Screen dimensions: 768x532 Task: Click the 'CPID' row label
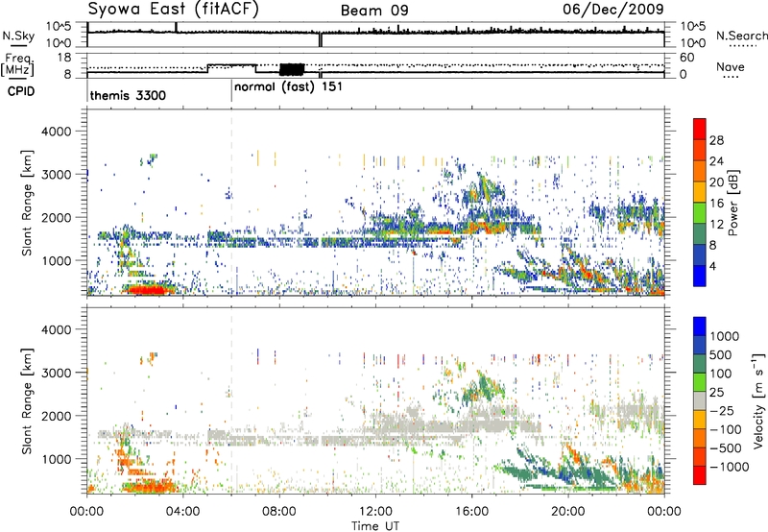pyautogui.click(x=20, y=91)
